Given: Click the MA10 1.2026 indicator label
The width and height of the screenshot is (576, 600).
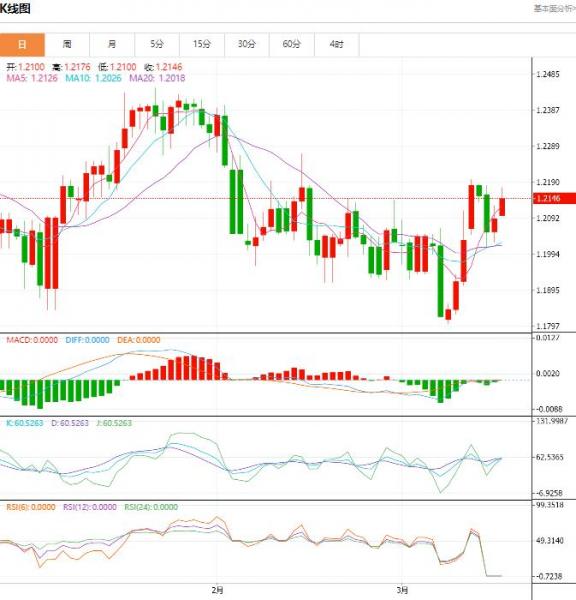Looking at the screenshot, I should coord(93,78).
